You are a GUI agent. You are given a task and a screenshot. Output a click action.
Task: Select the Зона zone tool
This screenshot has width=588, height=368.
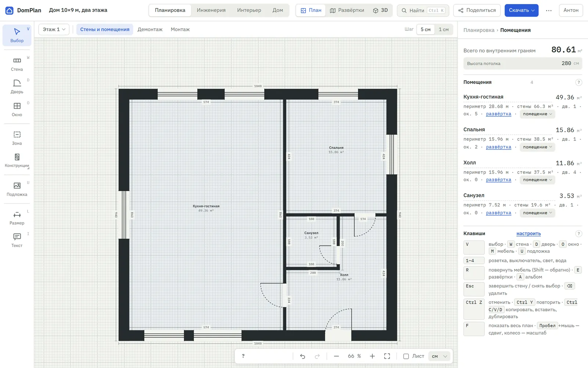tap(17, 138)
